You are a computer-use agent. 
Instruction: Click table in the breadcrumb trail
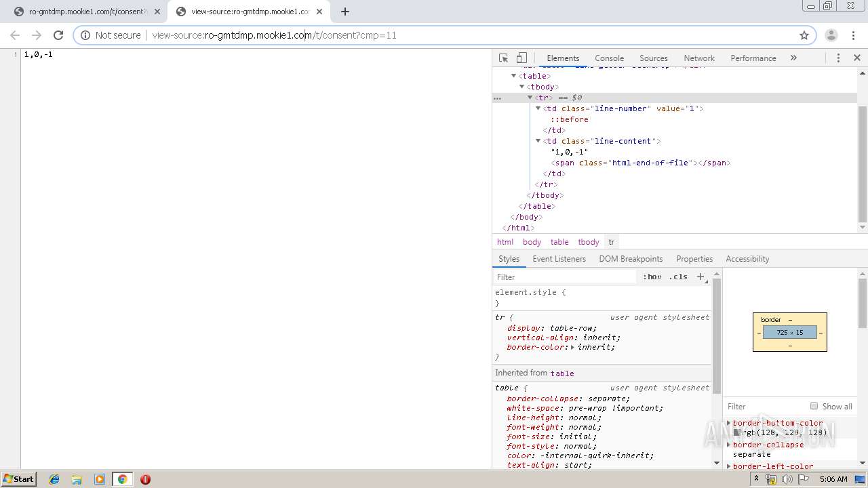click(x=559, y=242)
